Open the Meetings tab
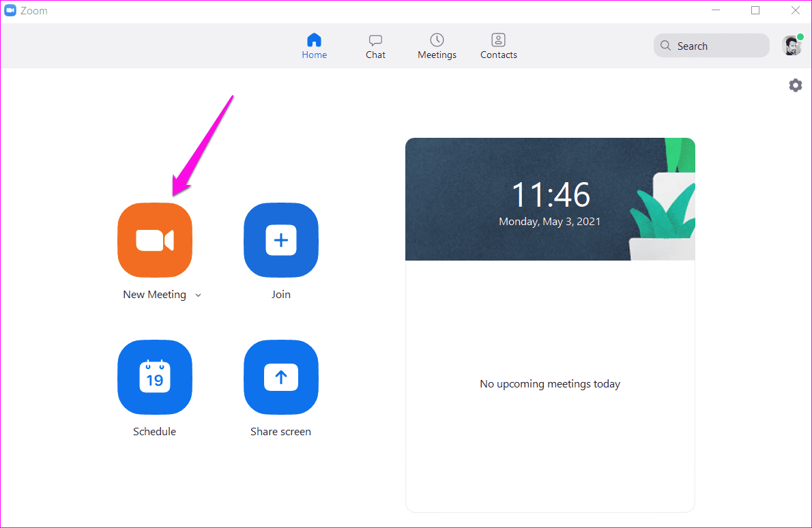Viewport: 812px width, 528px height. point(437,46)
